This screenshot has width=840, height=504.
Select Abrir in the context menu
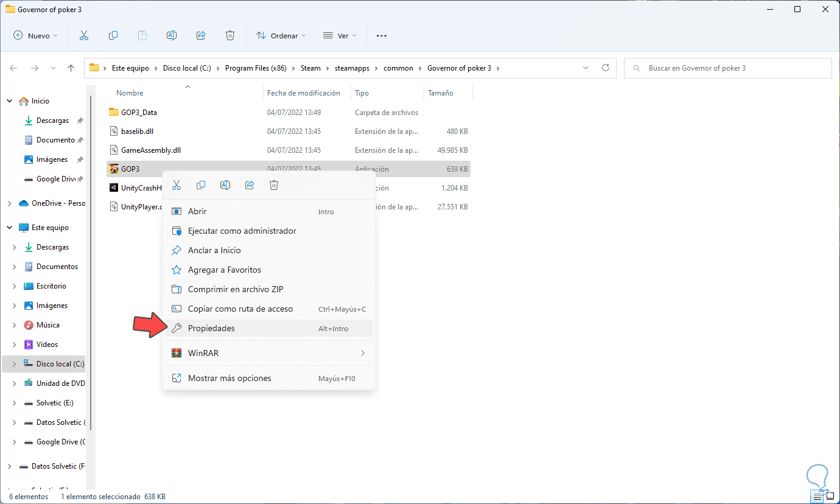click(269, 211)
